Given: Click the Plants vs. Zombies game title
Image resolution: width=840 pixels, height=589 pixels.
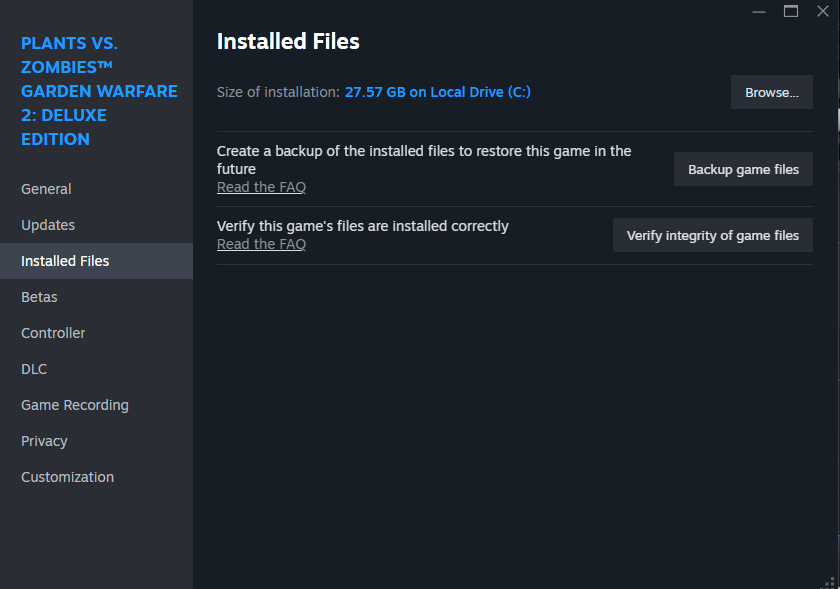Looking at the screenshot, I should [98, 91].
